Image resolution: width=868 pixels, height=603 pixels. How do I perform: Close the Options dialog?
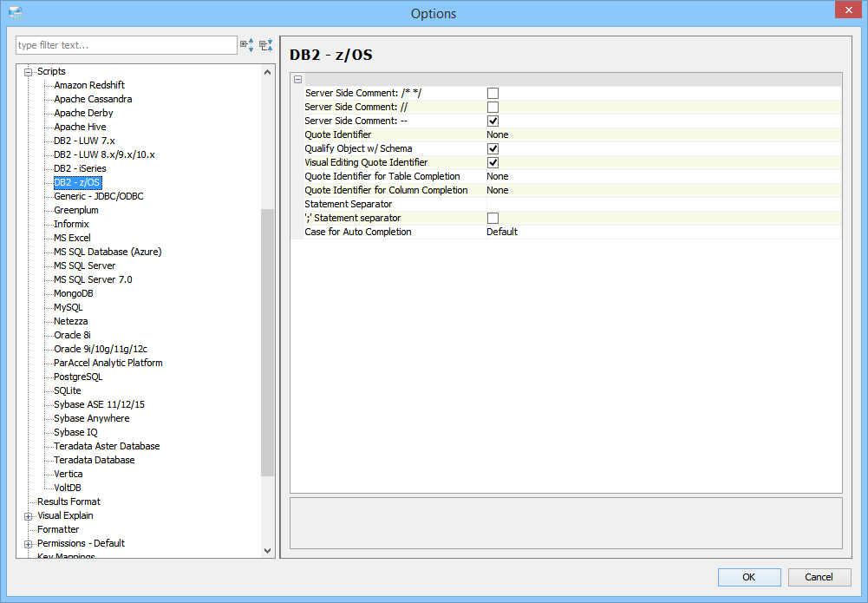click(849, 10)
